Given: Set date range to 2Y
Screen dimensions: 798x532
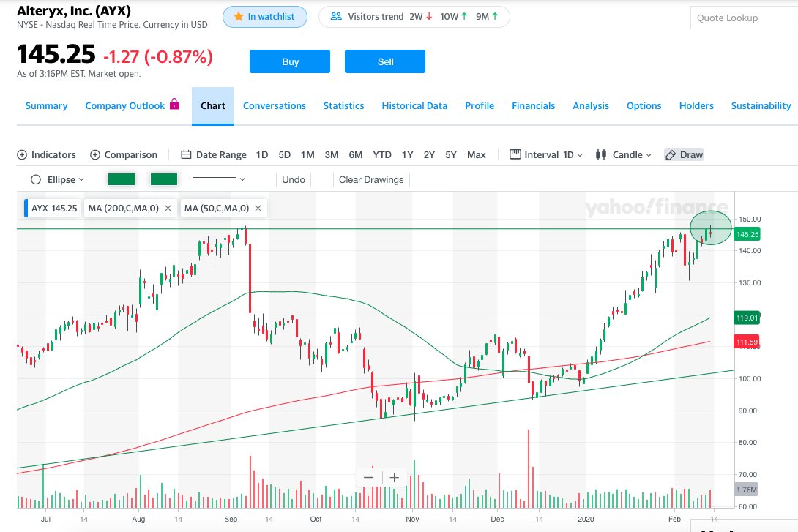Looking at the screenshot, I should click(x=429, y=154).
